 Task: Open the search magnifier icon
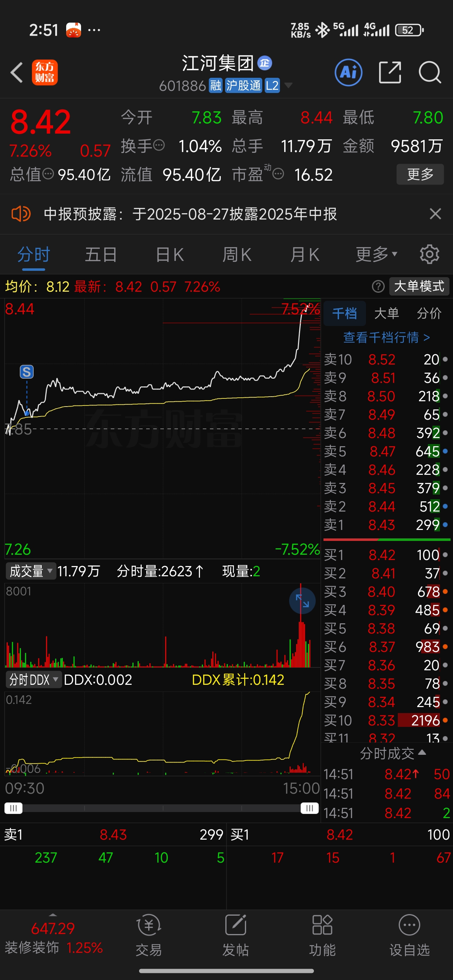click(x=430, y=72)
